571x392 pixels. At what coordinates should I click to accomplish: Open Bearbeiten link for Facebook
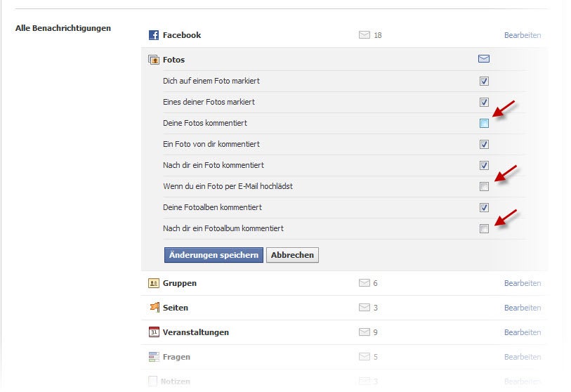tap(523, 35)
